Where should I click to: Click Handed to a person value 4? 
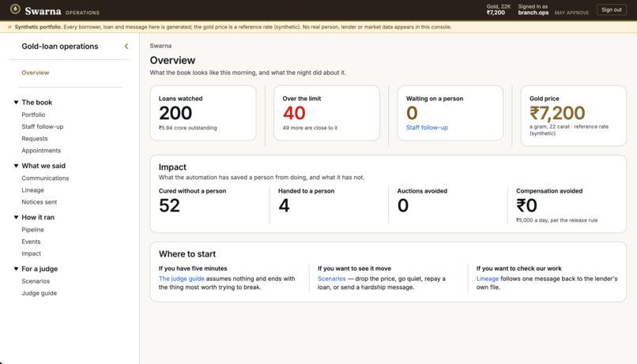(284, 205)
